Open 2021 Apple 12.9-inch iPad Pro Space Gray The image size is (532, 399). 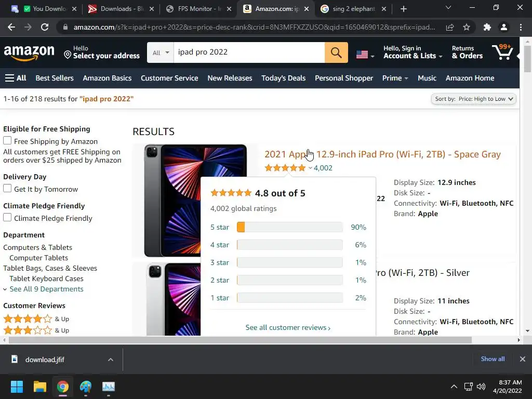[382, 154]
